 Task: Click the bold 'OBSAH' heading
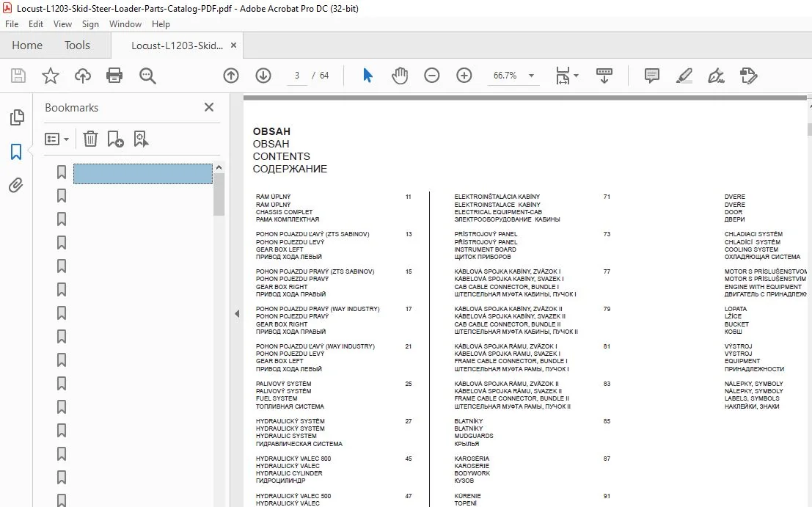(x=271, y=131)
